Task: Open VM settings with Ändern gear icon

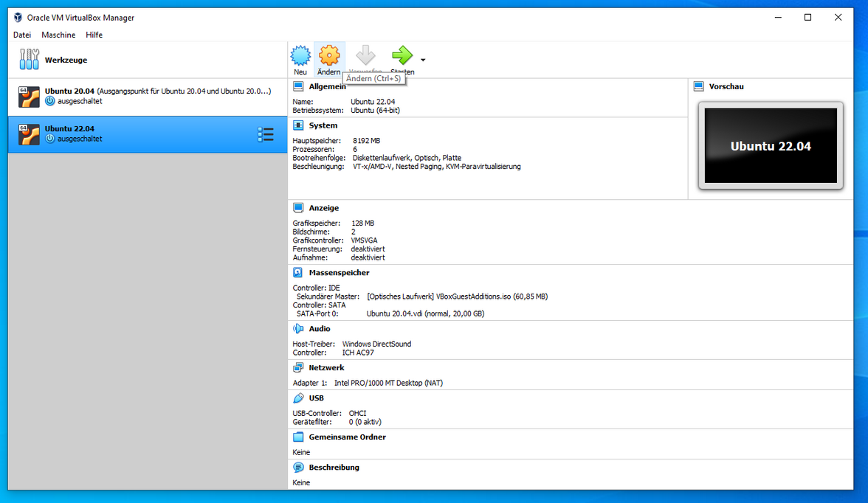Action: click(329, 57)
